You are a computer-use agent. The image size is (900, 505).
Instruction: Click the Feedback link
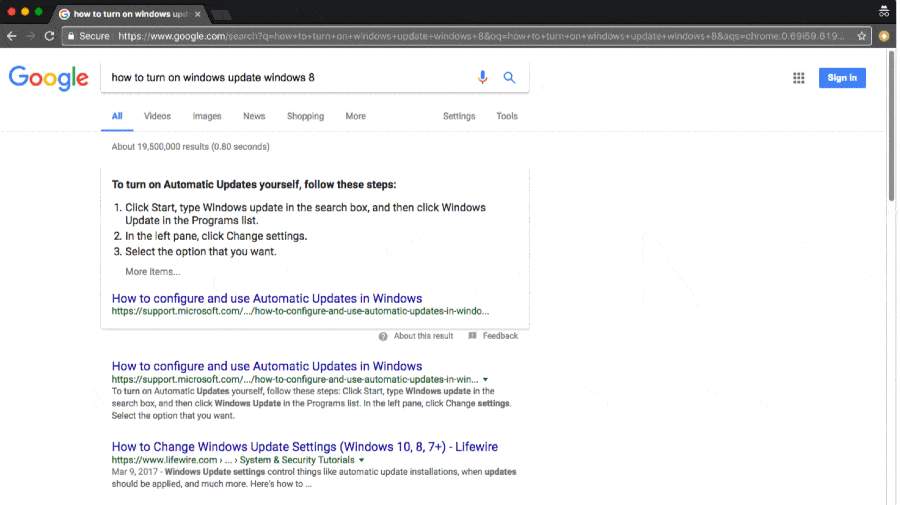tap(500, 336)
